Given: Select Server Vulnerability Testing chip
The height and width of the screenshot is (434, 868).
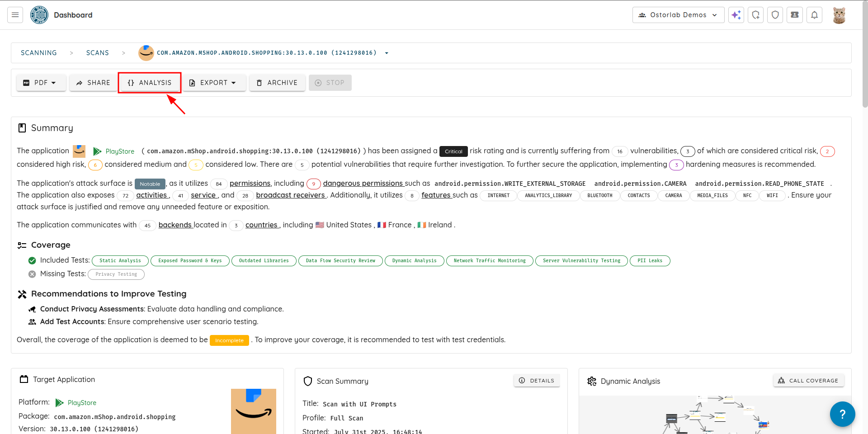Looking at the screenshot, I should [581, 261].
